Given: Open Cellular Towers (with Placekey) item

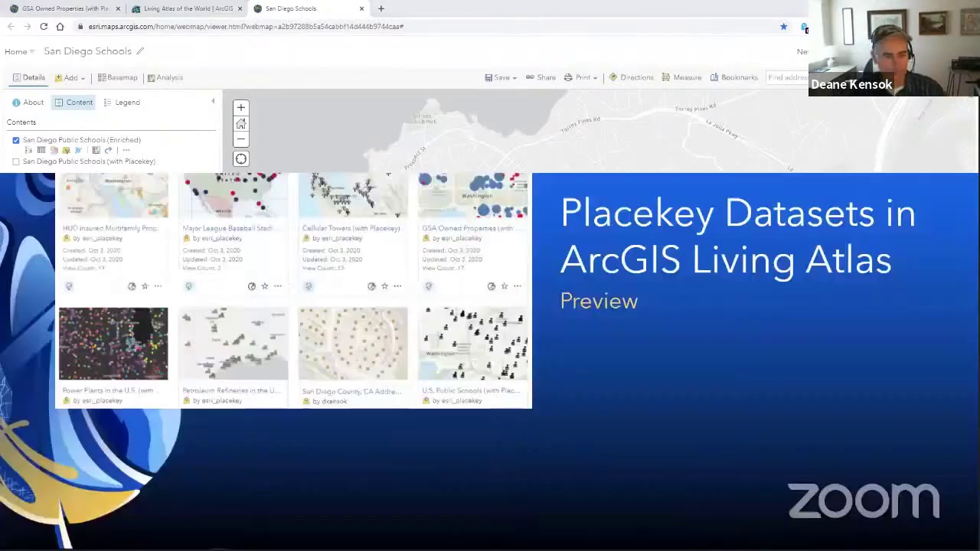Looking at the screenshot, I should [x=351, y=228].
